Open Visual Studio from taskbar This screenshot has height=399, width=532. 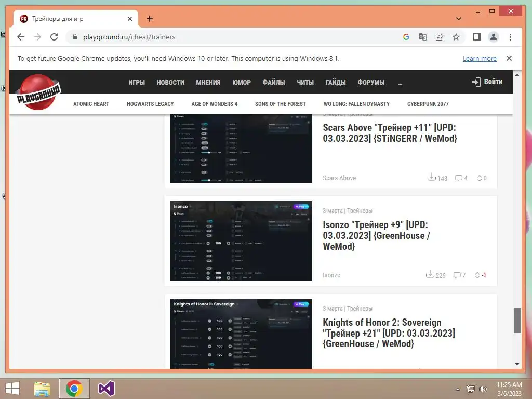[106, 389]
